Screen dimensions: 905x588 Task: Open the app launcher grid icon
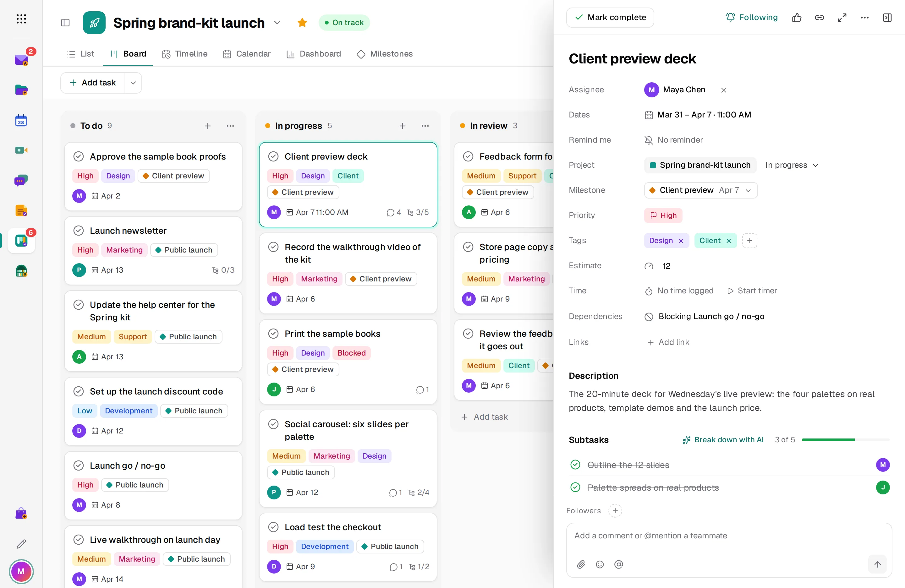pyautogui.click(x=21, y=19)
